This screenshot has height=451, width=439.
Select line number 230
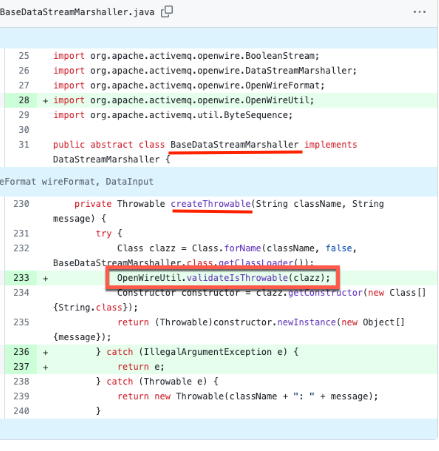click(21, 204)
